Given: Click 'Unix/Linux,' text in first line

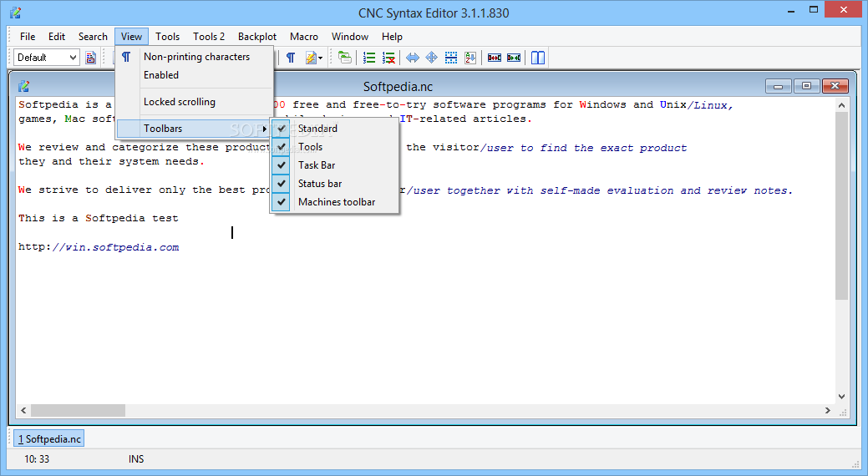Looking at the screenshot, I should (x=697, y=104).
